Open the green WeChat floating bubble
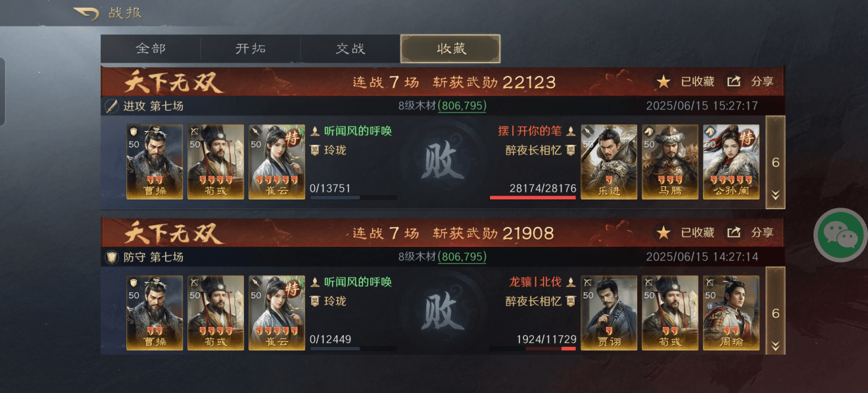 (x=840, y=235)
